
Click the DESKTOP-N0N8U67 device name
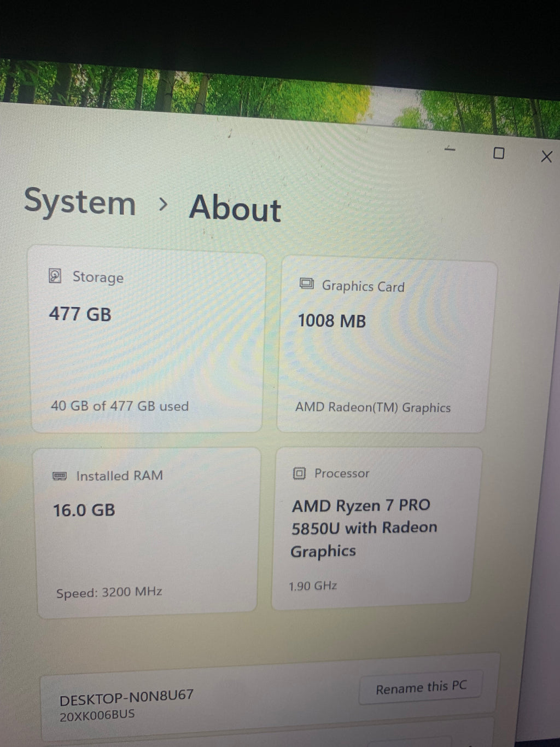click(126, 697)
